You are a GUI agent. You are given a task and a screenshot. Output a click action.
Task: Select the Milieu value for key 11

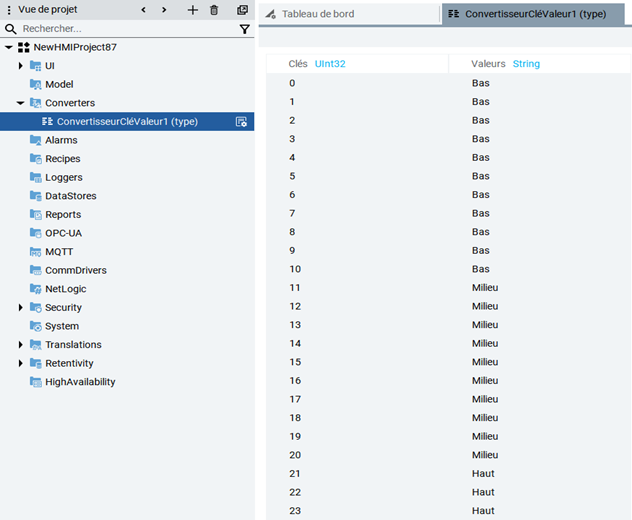coord(485,288)
